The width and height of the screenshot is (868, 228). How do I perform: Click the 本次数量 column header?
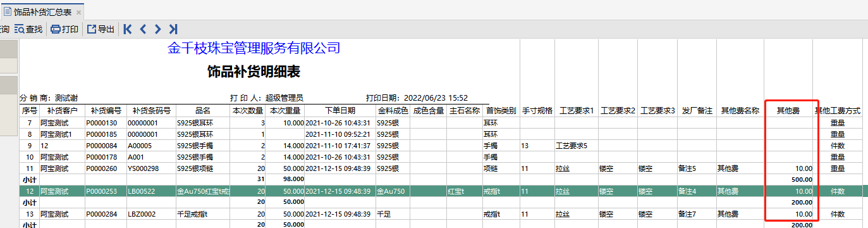(247, 111)
